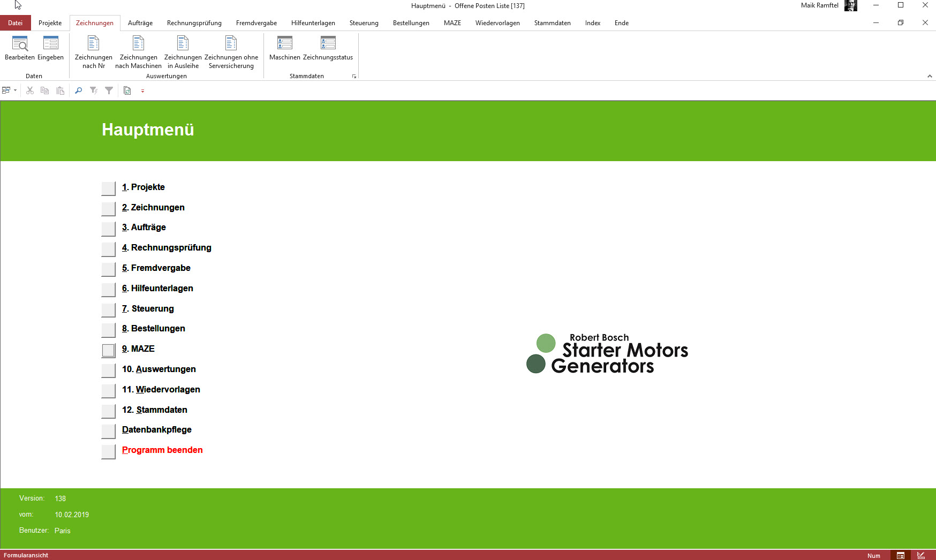
Task: Restore the inner document window
Action: point(901,22)
